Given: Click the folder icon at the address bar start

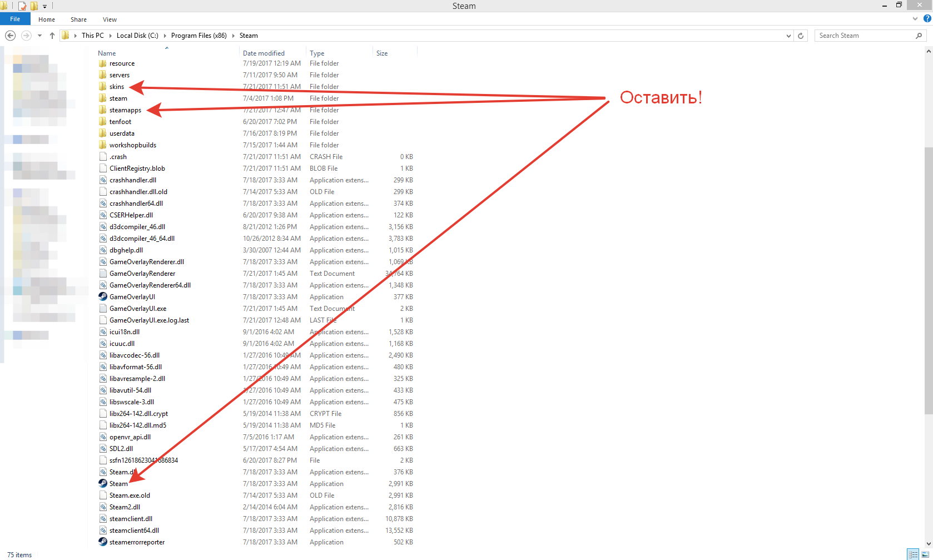Looking at the screenshot, I should [66, 36].
